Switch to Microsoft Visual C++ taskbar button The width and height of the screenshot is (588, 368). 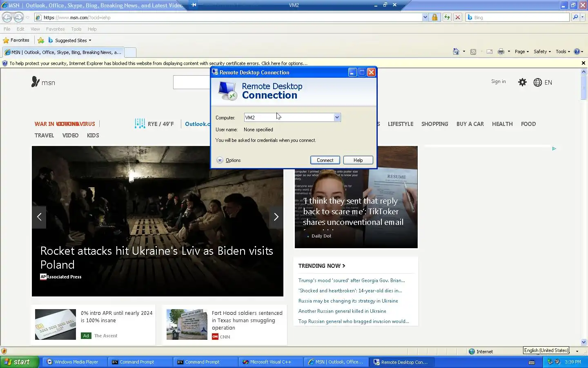[x=271, y=362]
